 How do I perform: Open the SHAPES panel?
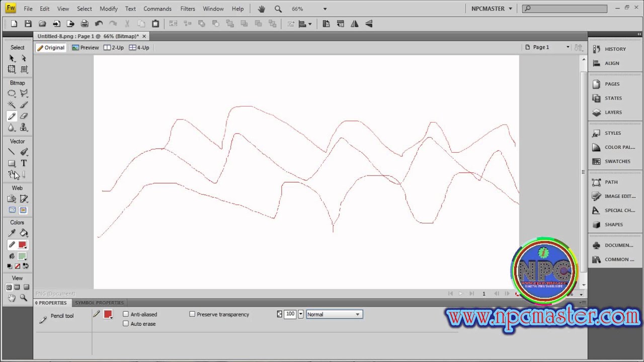coord(615,224)
